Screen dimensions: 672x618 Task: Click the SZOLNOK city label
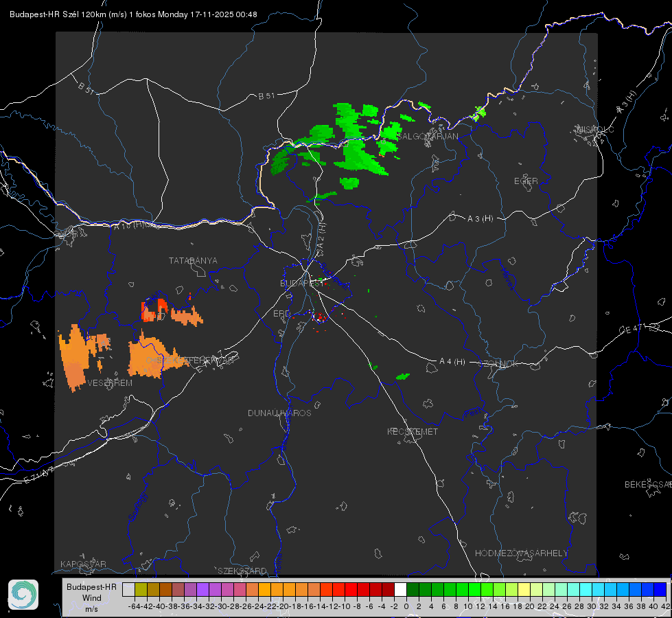[498, 364]
